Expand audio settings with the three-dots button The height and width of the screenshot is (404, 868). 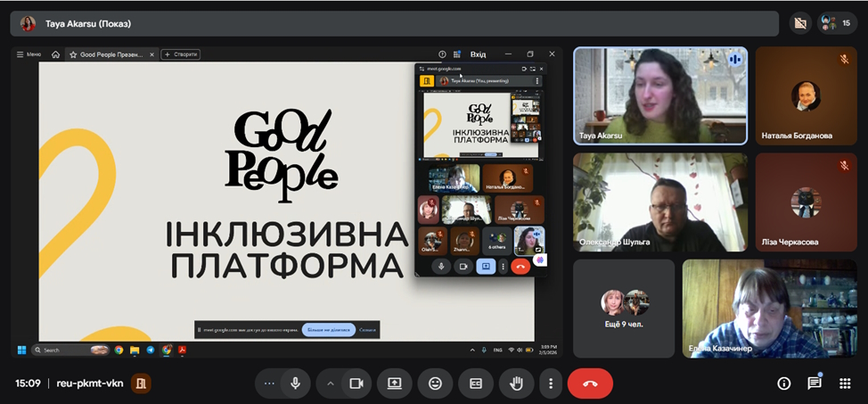[270, 383]
